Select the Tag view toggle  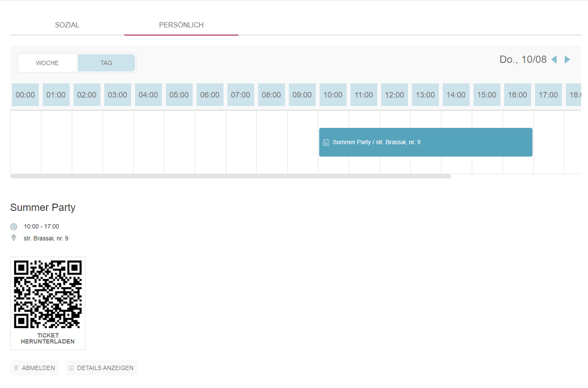tap(106, 63)
